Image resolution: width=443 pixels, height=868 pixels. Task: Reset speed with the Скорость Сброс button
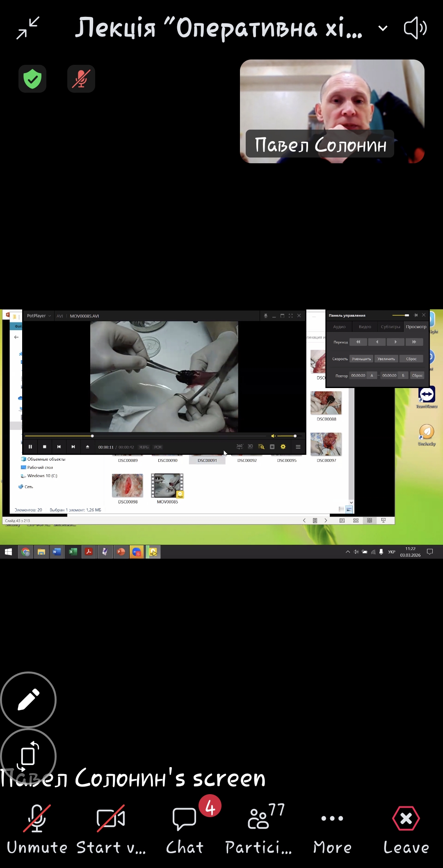(x=411, y=359)
